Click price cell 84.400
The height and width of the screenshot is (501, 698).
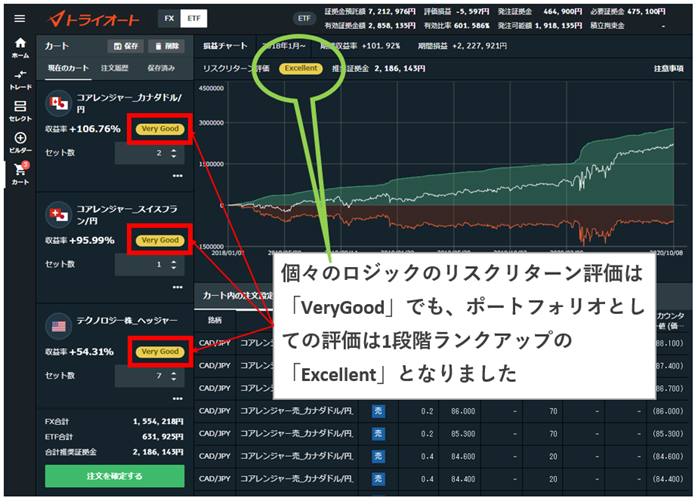(463, 479)
